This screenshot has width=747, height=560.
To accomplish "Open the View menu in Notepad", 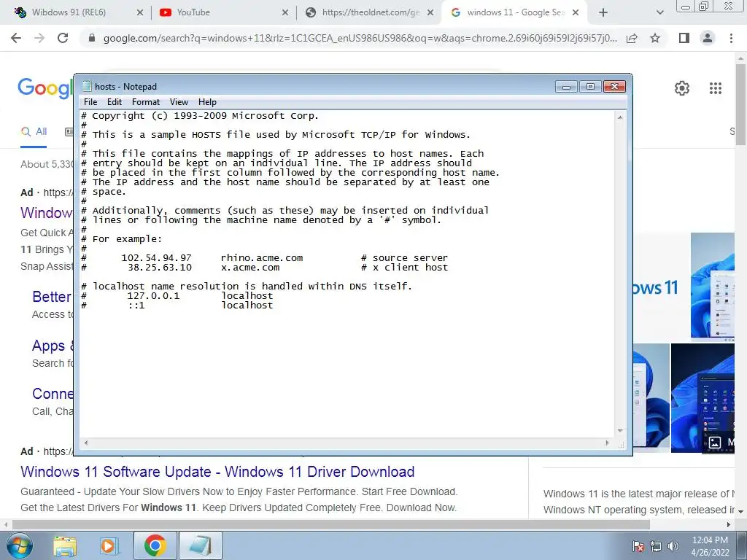I will [x=179, y=102].
